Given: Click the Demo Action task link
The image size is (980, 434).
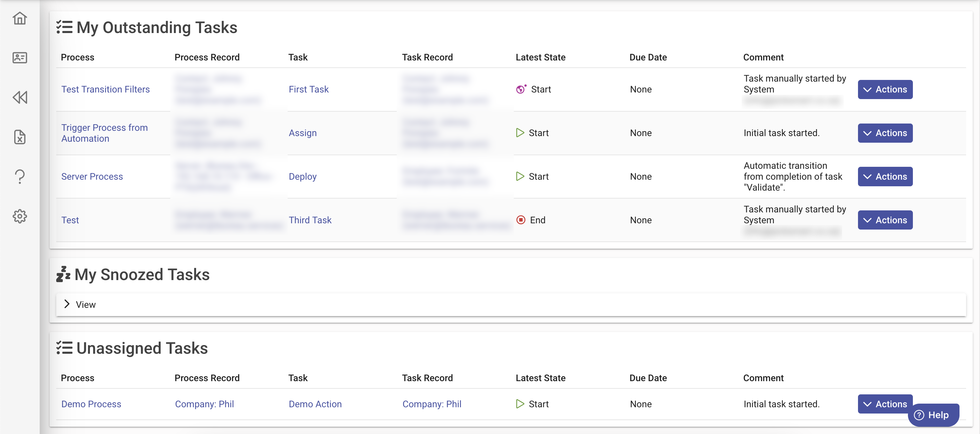Looking at the screenshot, I should point(315,404).
